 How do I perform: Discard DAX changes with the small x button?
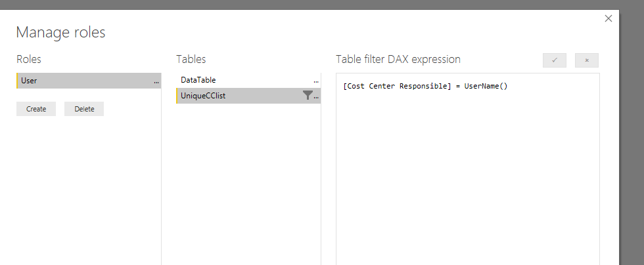(x=587, y=60)
